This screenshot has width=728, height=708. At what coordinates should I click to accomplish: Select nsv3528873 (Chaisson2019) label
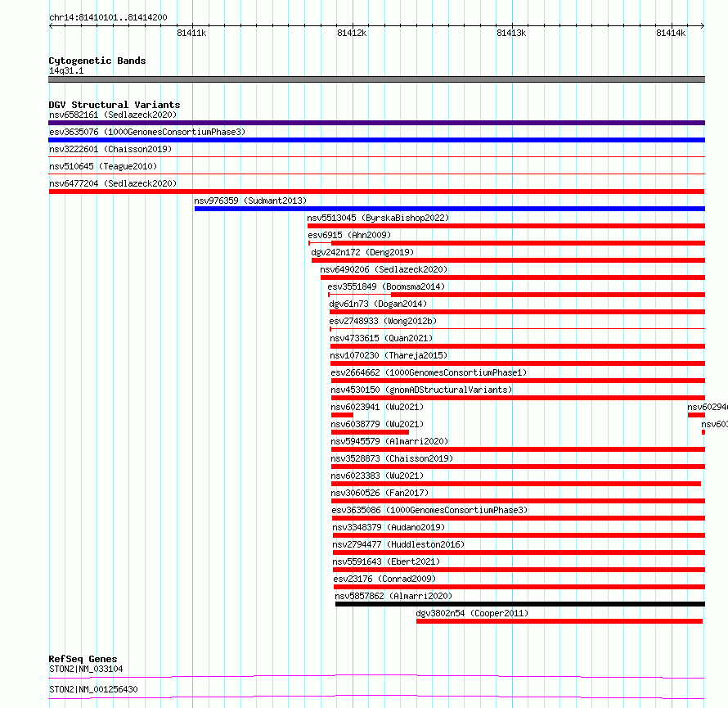coord(392,458)
